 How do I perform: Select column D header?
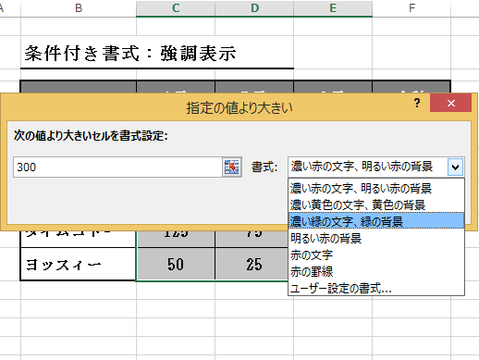coord(254,8)
